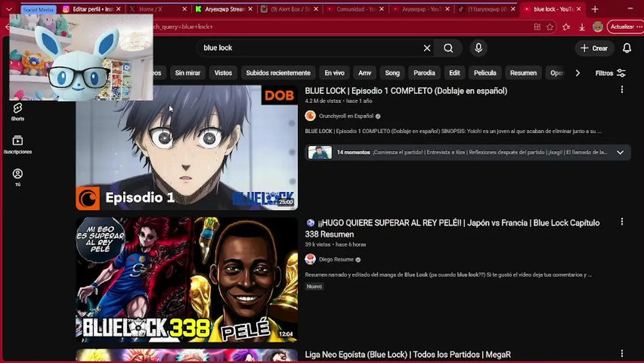Select the Parodia filter chip
The height and width of the screenshot is (363, 644).
pos(424,73)
